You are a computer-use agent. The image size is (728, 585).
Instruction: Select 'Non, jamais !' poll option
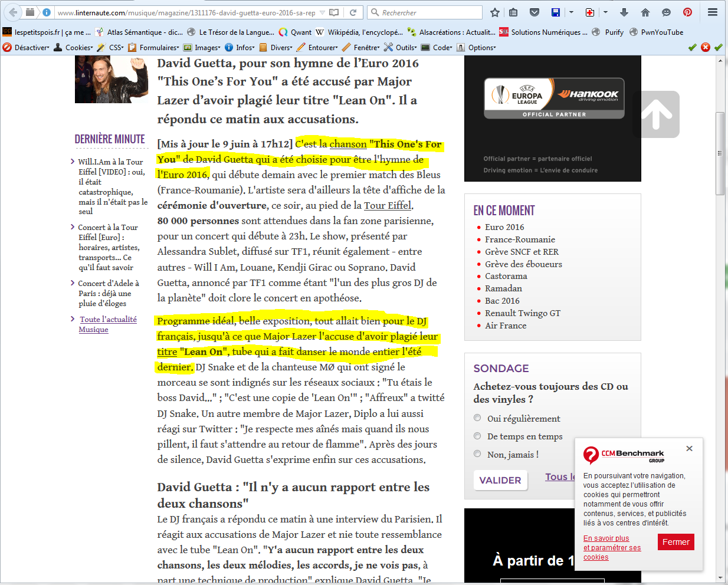click(x=477, y=454)
